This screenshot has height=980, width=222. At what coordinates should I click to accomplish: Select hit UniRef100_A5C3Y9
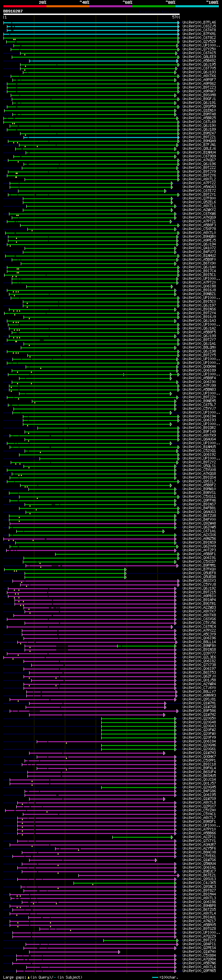[x=199, y=634]
